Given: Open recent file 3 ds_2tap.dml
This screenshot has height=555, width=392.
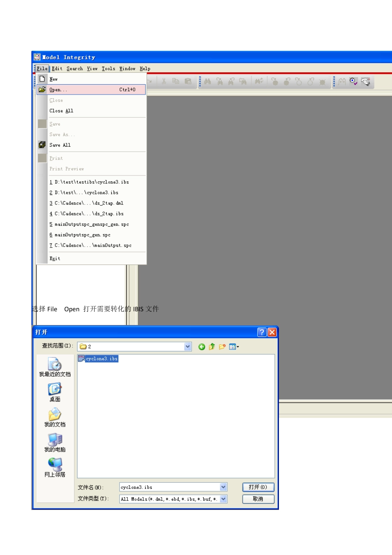Looking at the screenshot, I should tap(91, 203).
